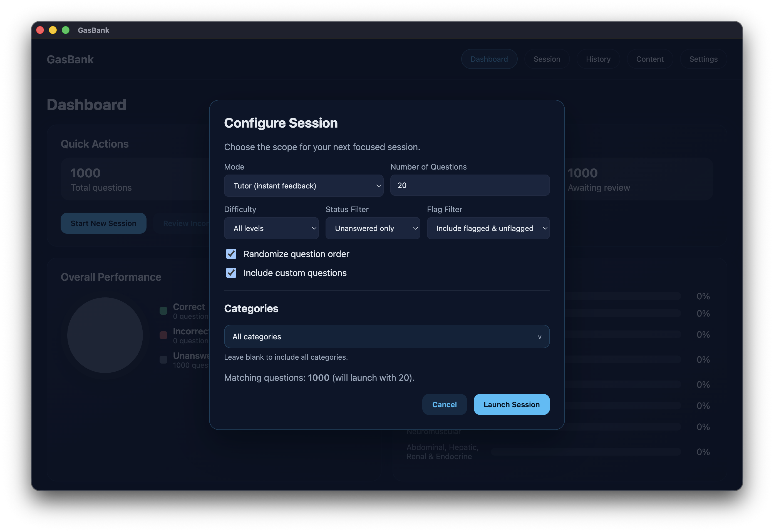This screenshot has width=774, height=532.
Task: Click the Cancel button
Action: click(x=444, y=404)
